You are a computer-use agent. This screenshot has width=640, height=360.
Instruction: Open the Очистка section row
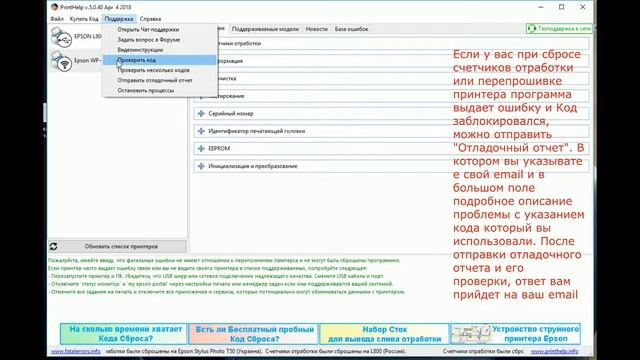pyautogui.click(x=391, y=78)
